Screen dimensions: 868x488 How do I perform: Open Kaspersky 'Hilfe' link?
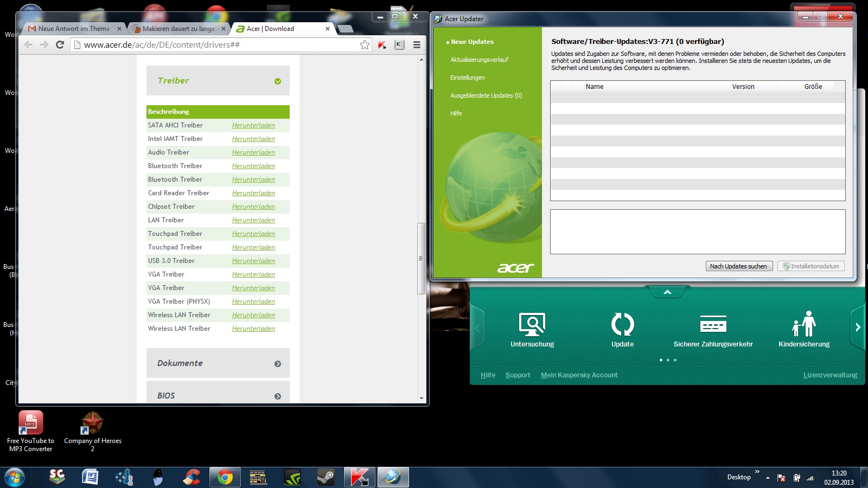click(488, 375)
